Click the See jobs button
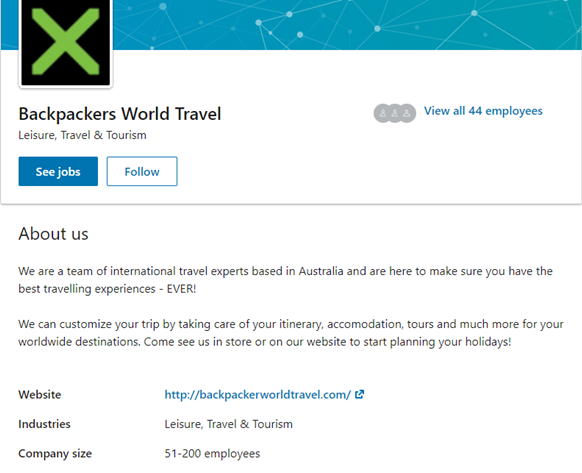Screen dimensions: 582x473 (58, 171)
